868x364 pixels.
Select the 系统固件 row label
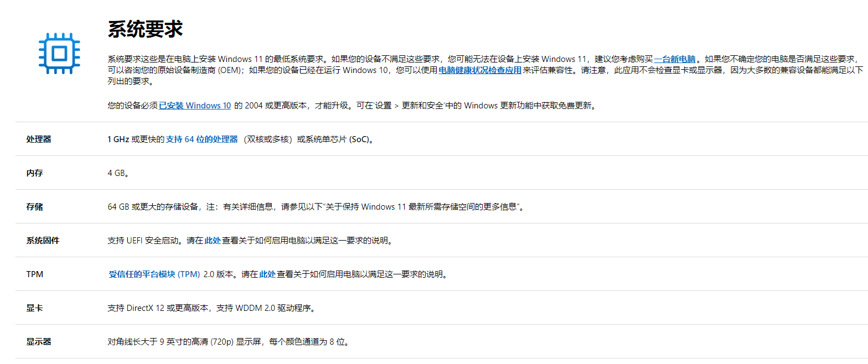pyautogui.click(x=43, y=241)
